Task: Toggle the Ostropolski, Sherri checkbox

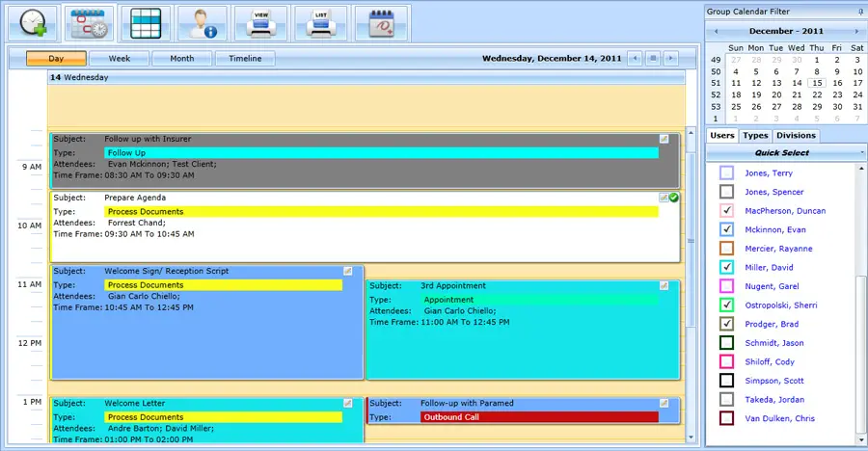Action: pos(727,305)
